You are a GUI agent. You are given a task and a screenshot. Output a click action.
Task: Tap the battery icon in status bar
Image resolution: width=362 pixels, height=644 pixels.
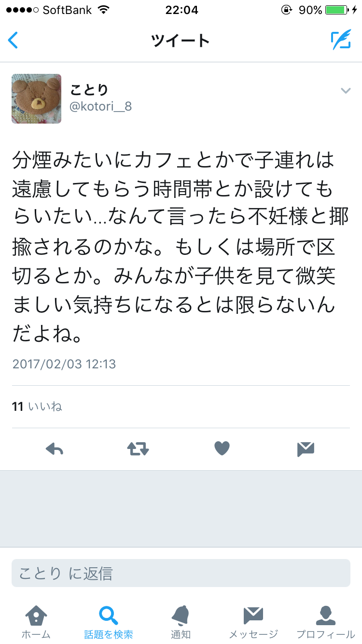click(336, 10)
